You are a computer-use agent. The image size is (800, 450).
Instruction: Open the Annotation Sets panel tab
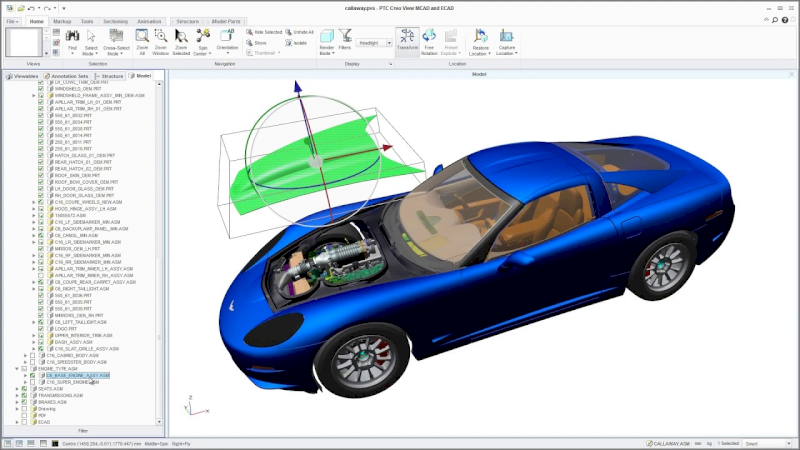coord(70,75)
